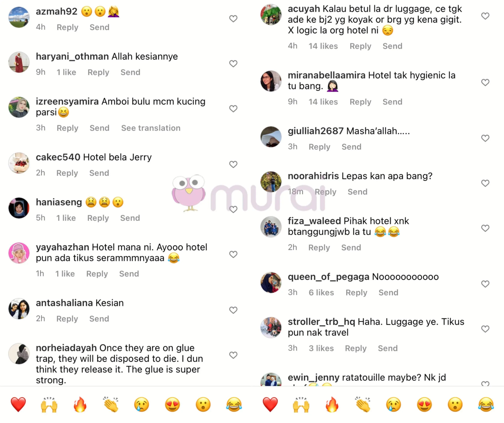The width and height of the screenshot is (504, 423).
Task: Reply to noorahidris's question
Action: (325, 192)
